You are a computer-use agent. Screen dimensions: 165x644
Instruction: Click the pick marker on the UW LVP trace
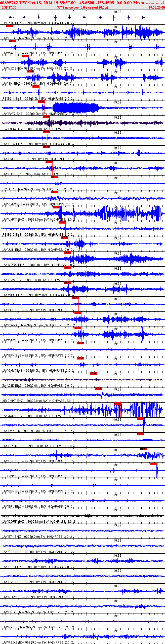(141, 419)
